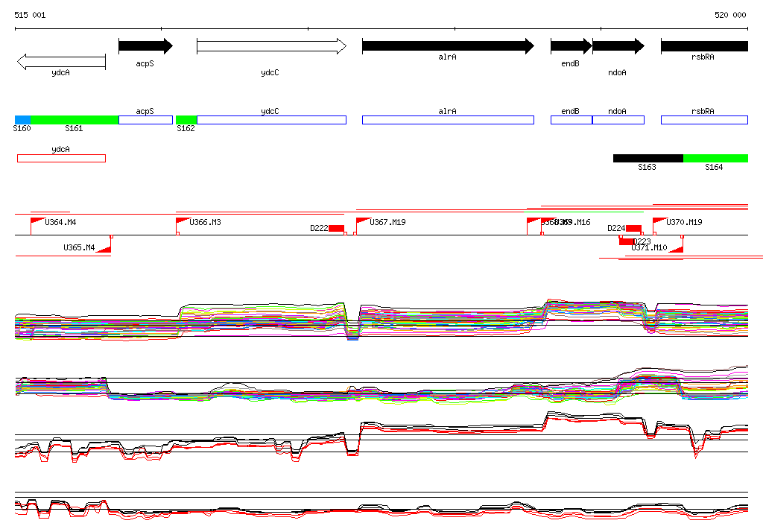Click 'ndoA' label above the blue box
763x532 pixels.
[x=617, y=112]
